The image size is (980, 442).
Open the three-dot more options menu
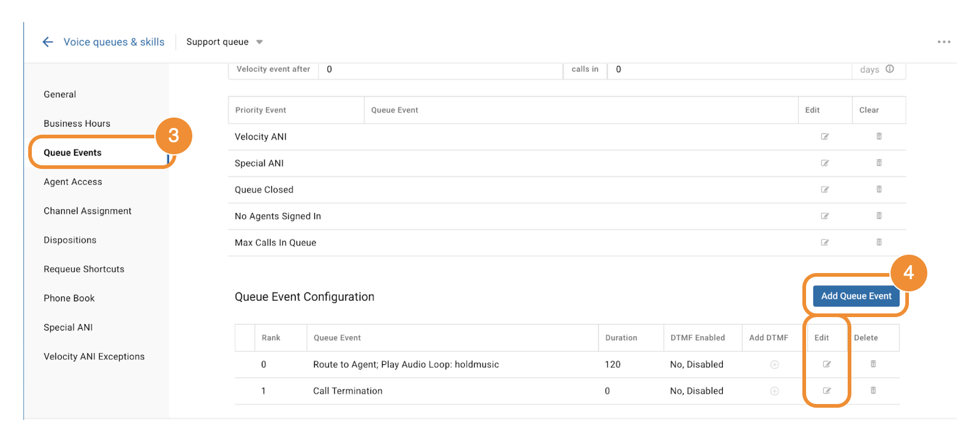coord(943,42)
